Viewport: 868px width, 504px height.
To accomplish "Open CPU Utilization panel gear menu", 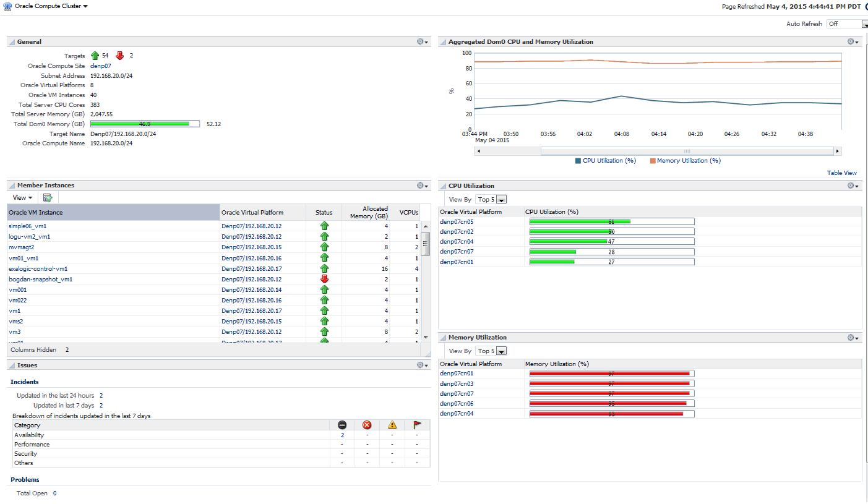I will click(853, 185).
